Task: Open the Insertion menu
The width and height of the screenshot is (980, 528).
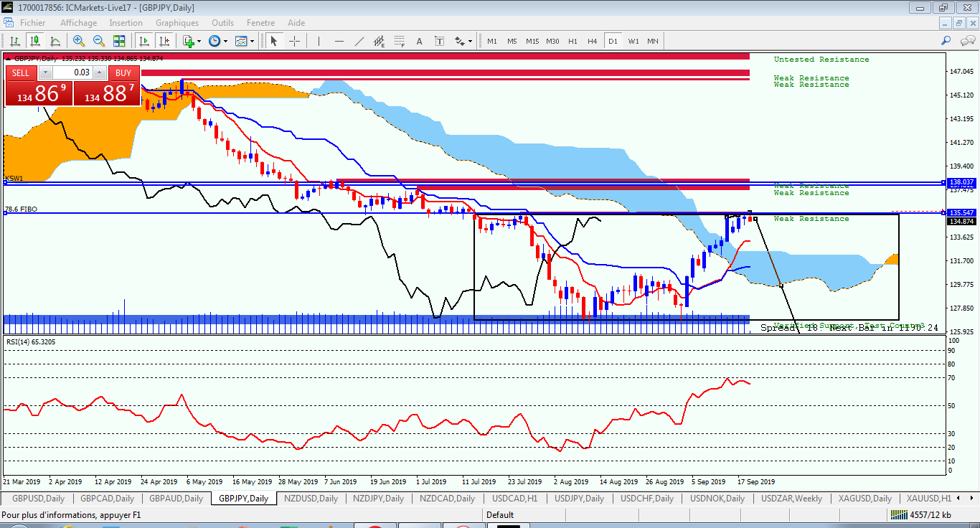Action: coord(126,23)
